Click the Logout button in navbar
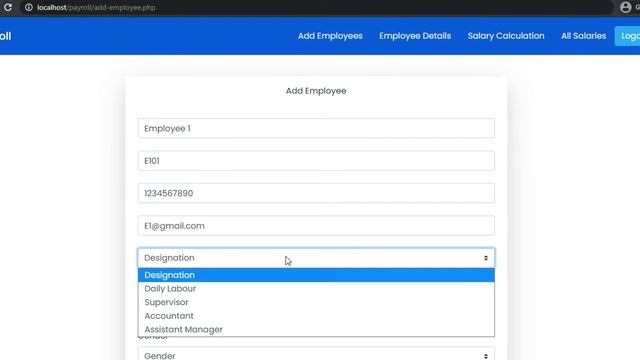Image resolution: width=640 pixels, height=360 pixels. point(628,36)
